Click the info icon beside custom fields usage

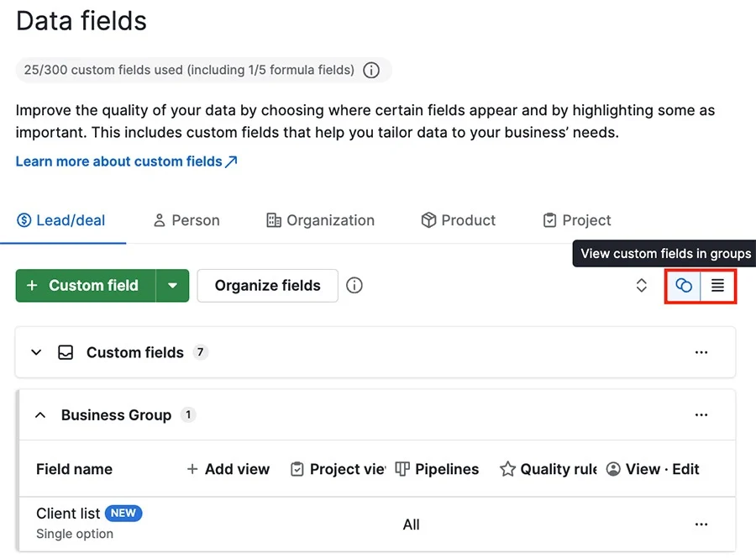click(x=371, y=71)
